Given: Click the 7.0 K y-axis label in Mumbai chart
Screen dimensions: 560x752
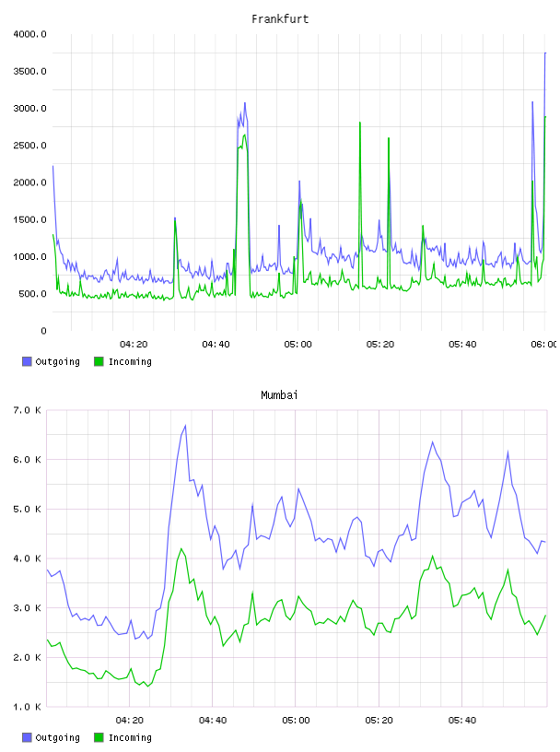Looking at the screenshot, I should pos(27,410).
